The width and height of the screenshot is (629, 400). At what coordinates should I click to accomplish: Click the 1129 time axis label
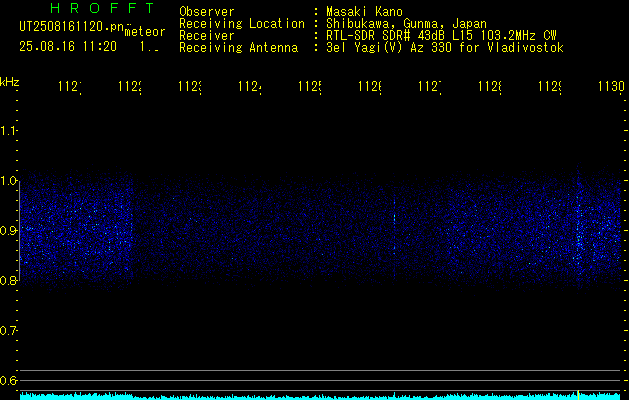coord(550,87)
